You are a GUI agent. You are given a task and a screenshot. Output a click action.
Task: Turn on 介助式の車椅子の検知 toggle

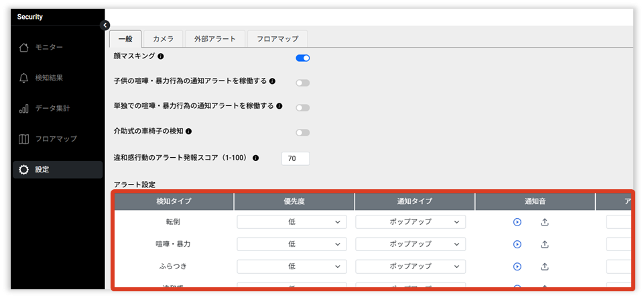303,132
